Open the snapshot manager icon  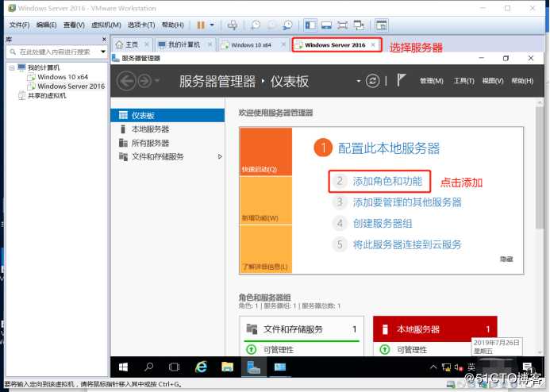pos(287,25)
